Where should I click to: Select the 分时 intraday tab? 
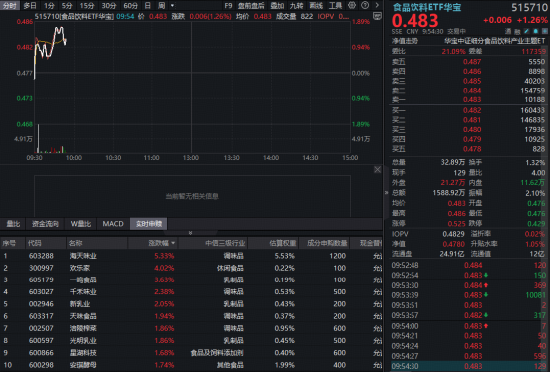point(10,6)
